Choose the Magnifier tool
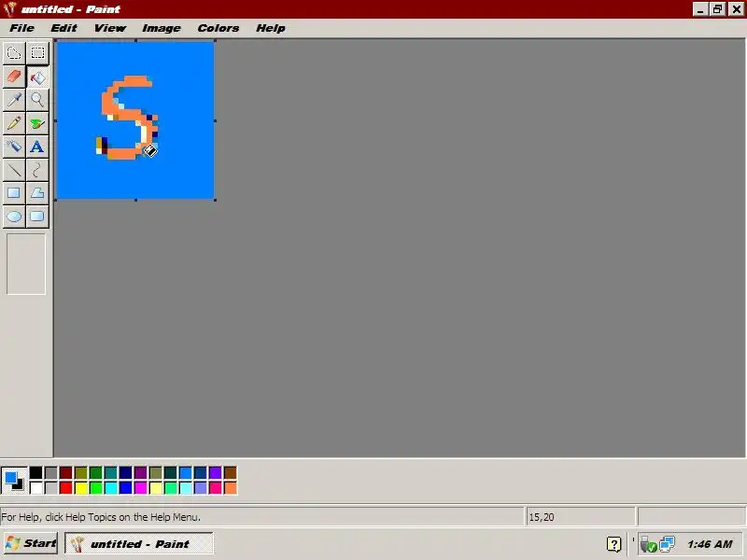The image size is (747, 560). [x=37, y=100]
